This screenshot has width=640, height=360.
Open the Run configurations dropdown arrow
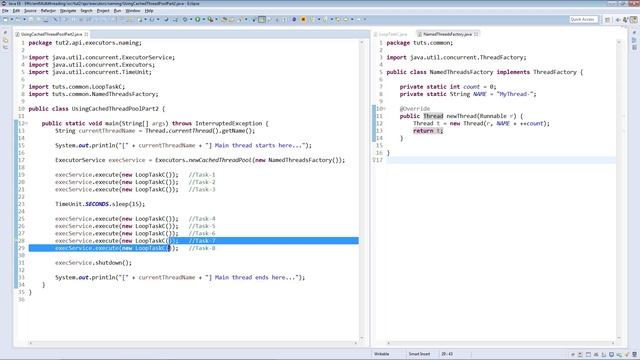(203, 20)
